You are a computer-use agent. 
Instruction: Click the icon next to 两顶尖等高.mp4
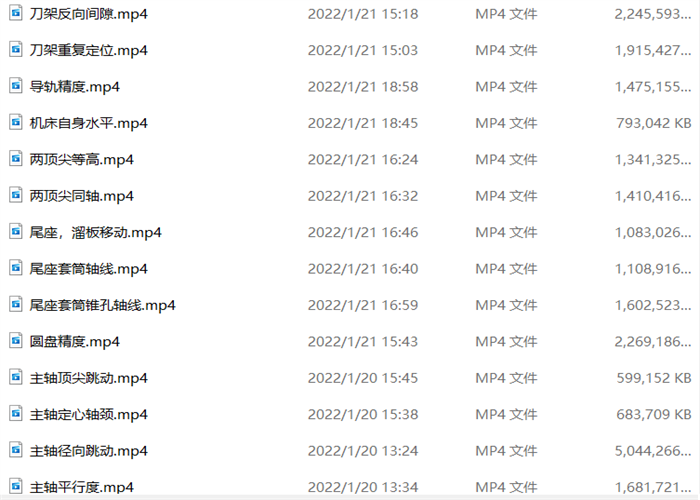[x=16, y=158]
